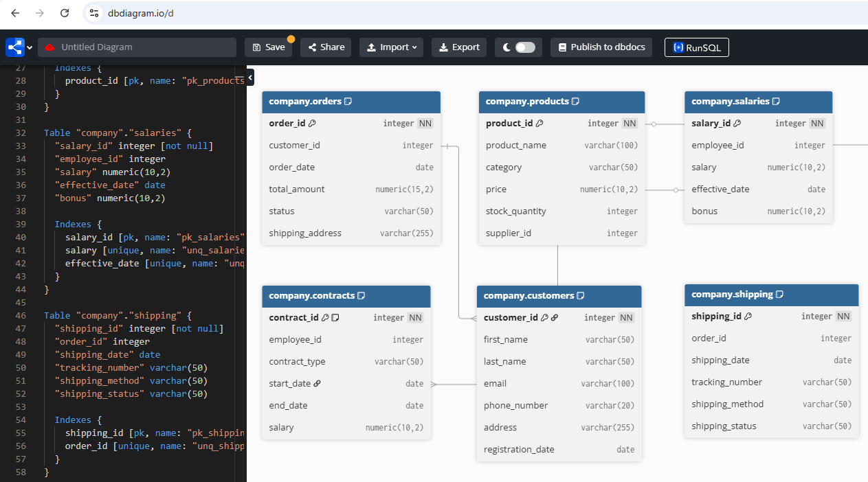Click the dbdiagram share-logo icon
Screen dimensions: 868x482
point(15,47)
